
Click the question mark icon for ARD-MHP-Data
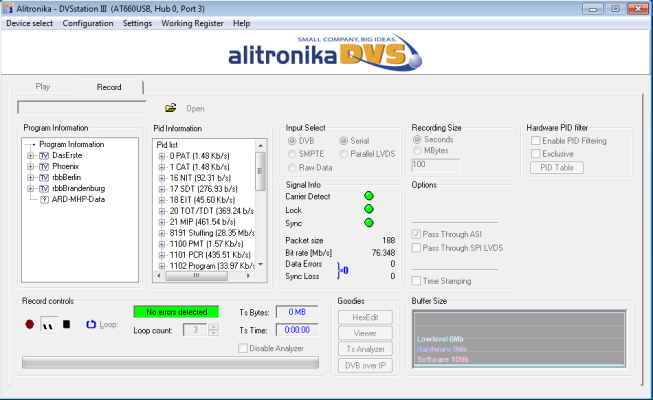[x=44, y=199]
